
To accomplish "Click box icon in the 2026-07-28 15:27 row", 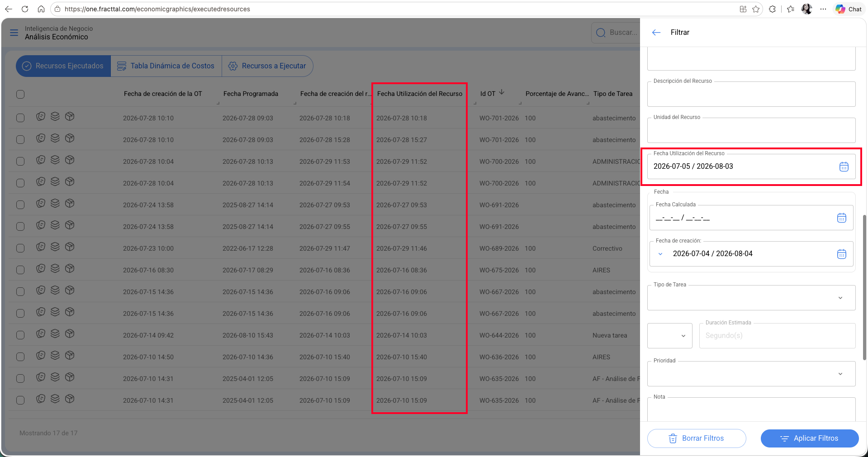I will [x=70, y=138].
